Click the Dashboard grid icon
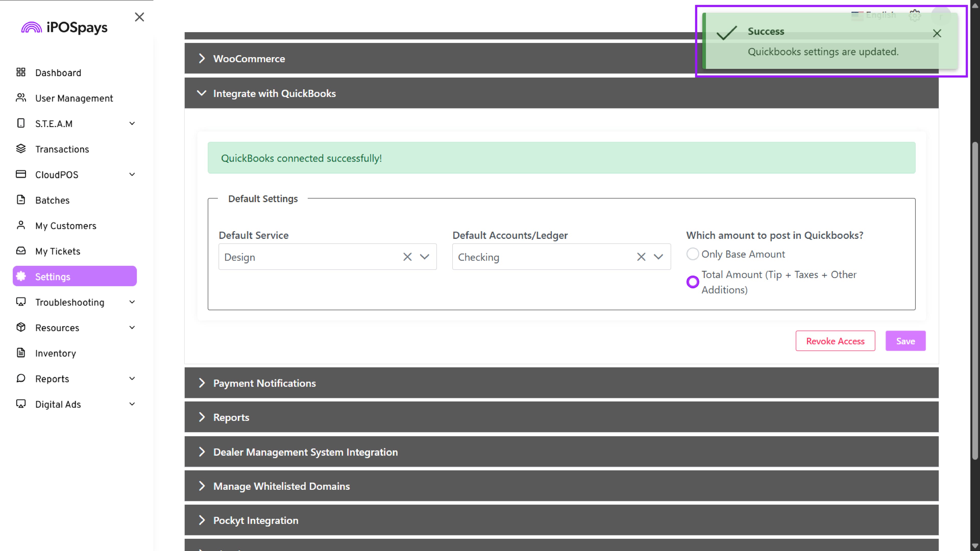This screenshot has width=980, height=551. click(x=21, y=72)
